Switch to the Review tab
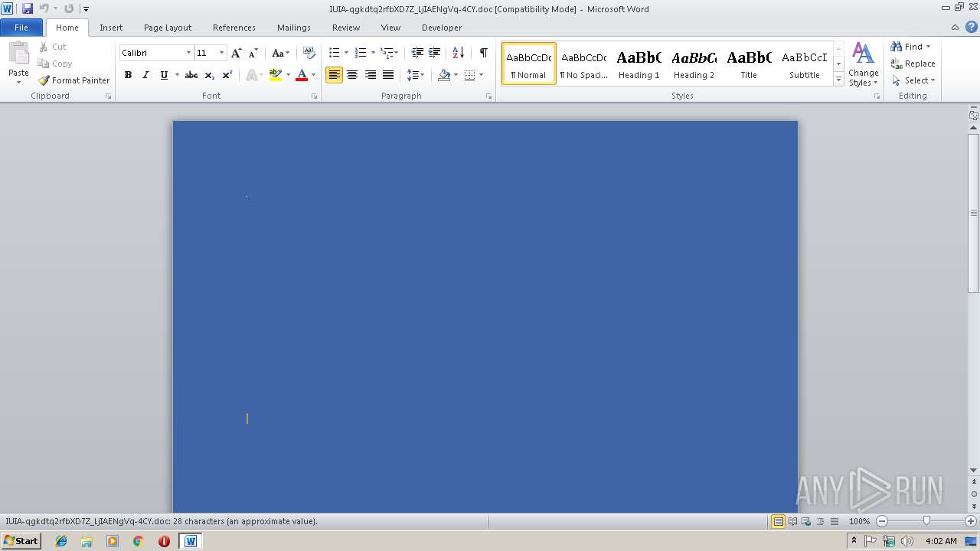The width and height of the screenshot is (980, 551). 346,28
